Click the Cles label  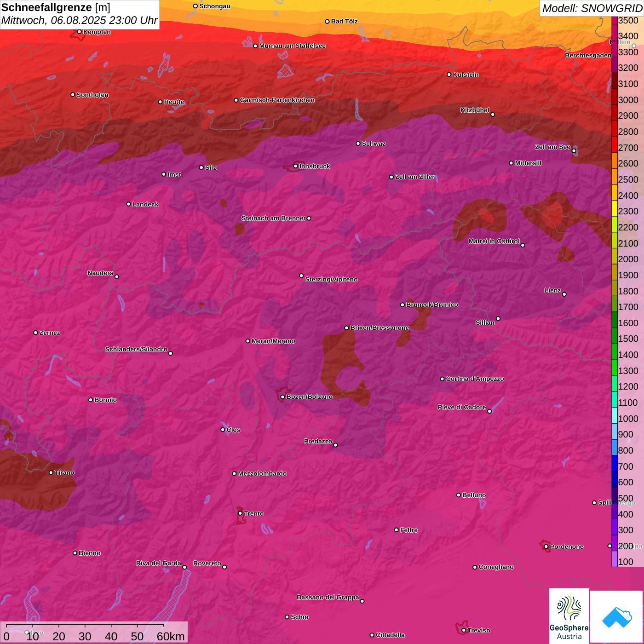233,430
